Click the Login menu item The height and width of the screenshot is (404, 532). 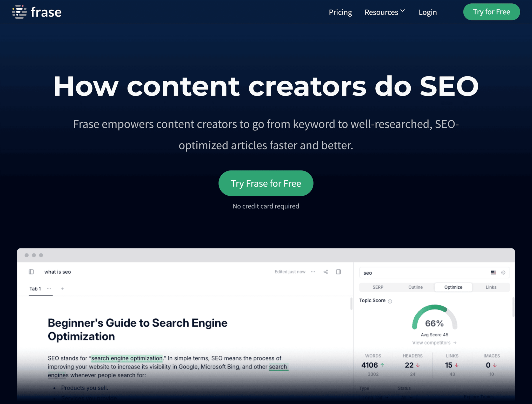click(428, 11)
